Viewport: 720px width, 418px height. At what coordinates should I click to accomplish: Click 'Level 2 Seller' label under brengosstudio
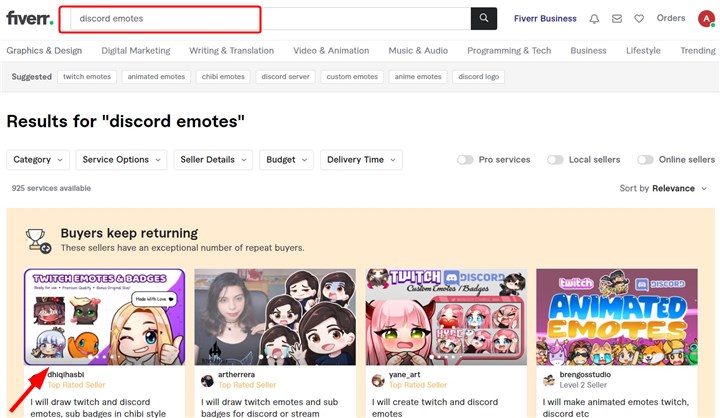583,385
